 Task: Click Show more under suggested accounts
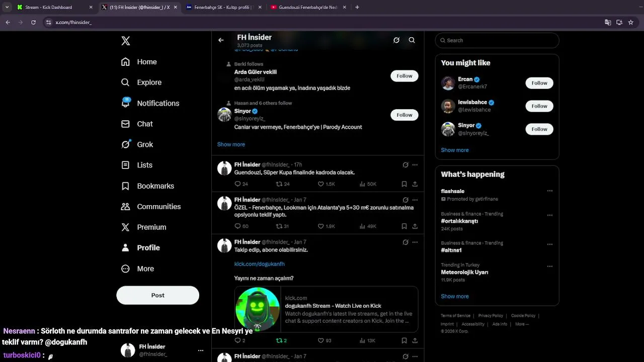point(231,144)
